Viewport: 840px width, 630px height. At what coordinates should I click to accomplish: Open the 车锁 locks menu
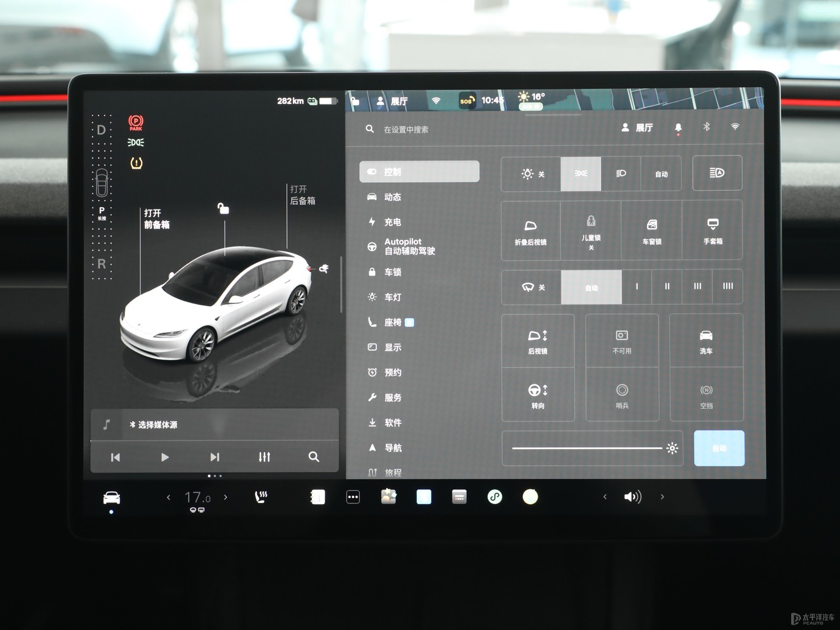(x=385, y=272)
